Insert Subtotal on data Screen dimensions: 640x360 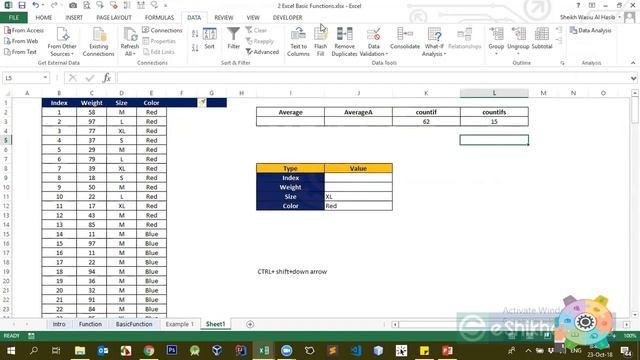click(x=542, y=38)
